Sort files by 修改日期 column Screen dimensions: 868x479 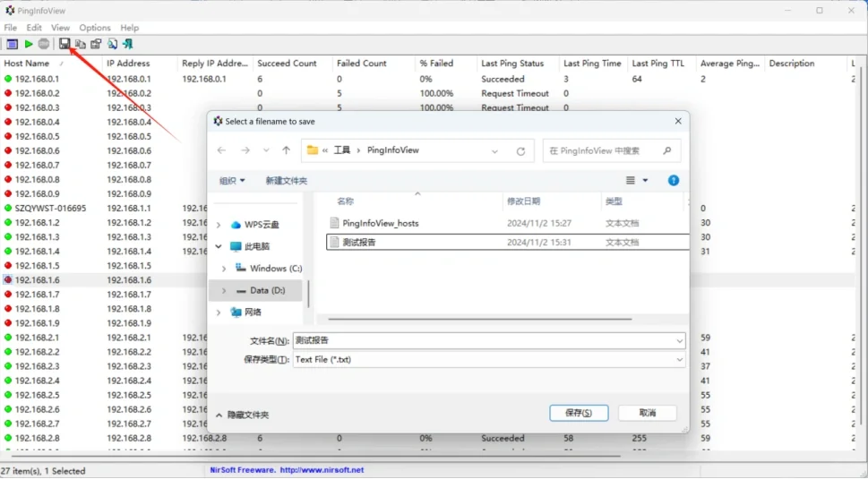[x=524, y=201]
